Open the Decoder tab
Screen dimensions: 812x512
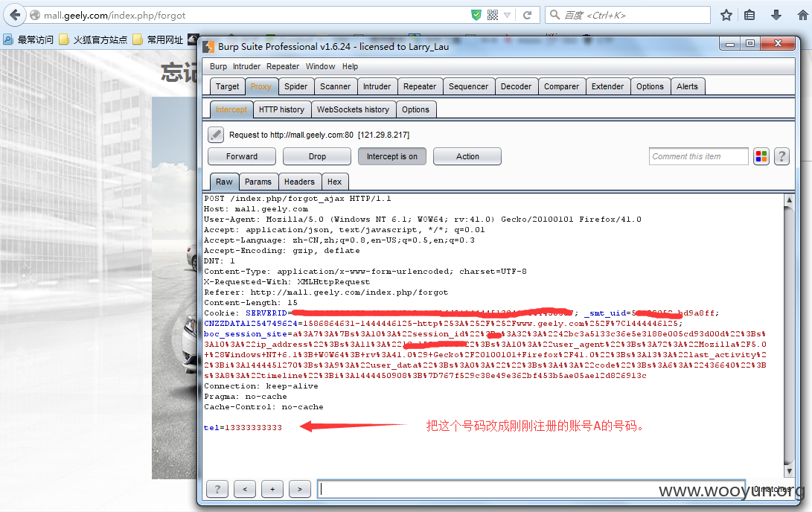tap(517, 86)
